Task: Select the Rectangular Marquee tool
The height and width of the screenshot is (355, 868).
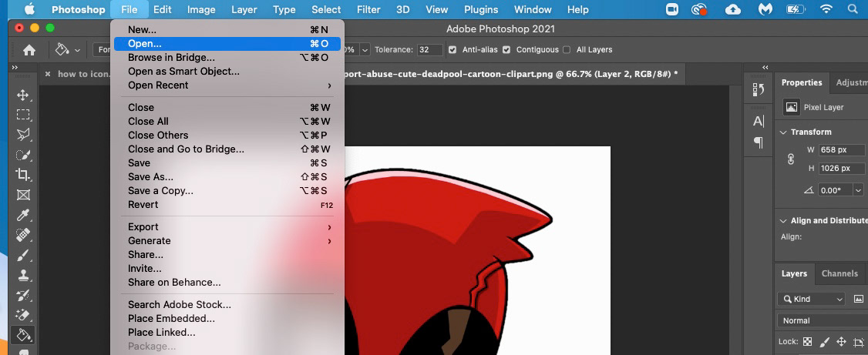Action: point(22,115)
